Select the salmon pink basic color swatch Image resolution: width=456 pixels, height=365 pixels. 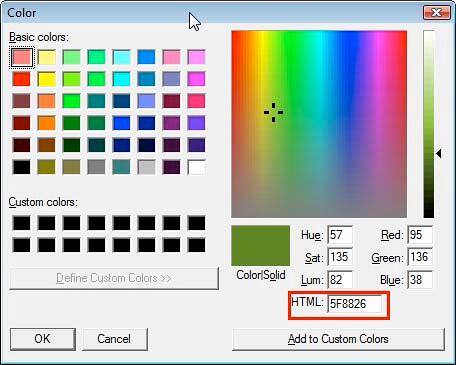point(22,57)
